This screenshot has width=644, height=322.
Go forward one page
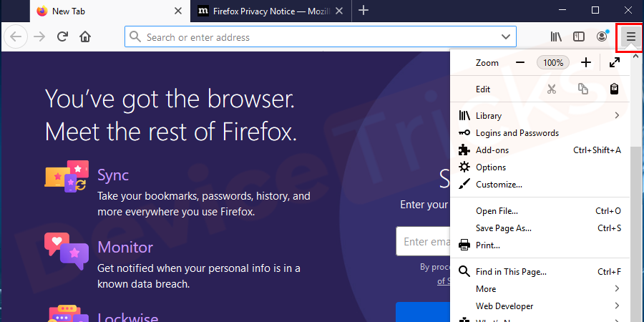pyautogui.click(x=39, y=37)
